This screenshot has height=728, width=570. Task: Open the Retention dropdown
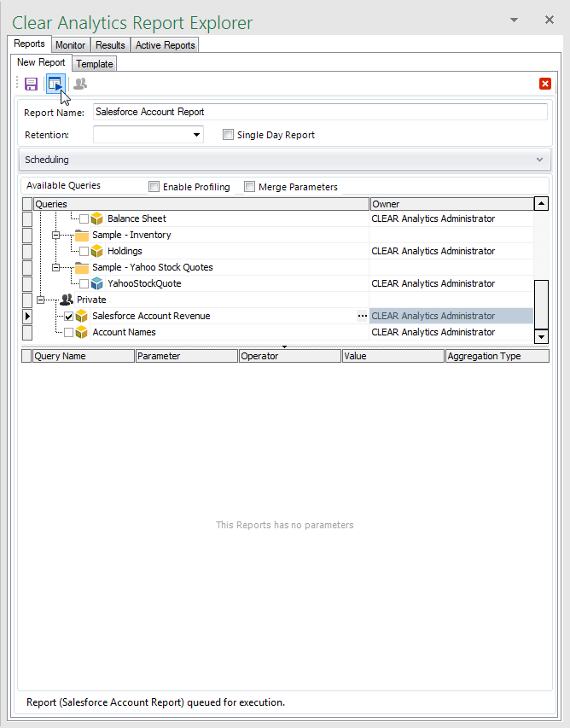(196, 135)
